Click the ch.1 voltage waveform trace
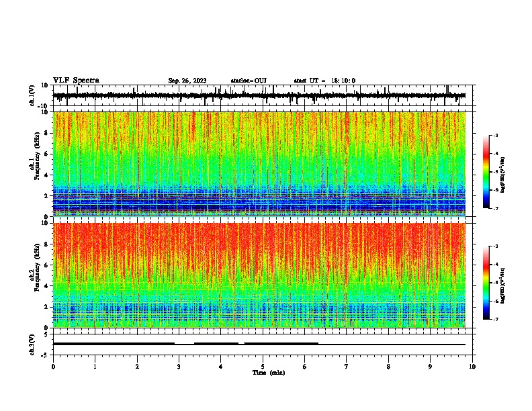 tap(259, 95)
